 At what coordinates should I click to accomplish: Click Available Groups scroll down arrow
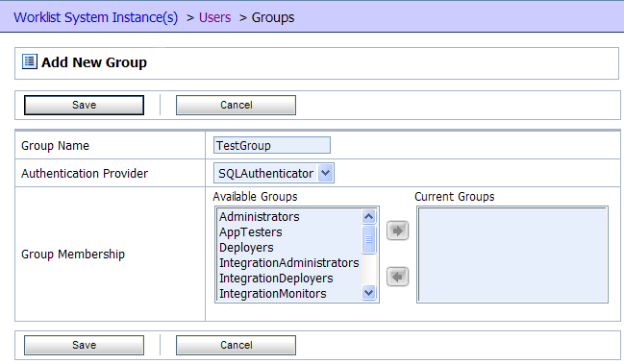[368, 293]
